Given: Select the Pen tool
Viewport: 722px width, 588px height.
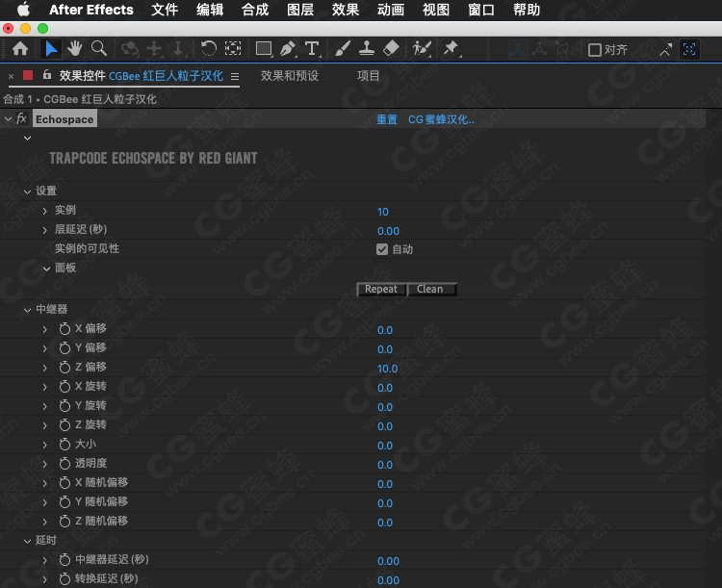Looking at the screenshot, I should [x=288, y=49].
